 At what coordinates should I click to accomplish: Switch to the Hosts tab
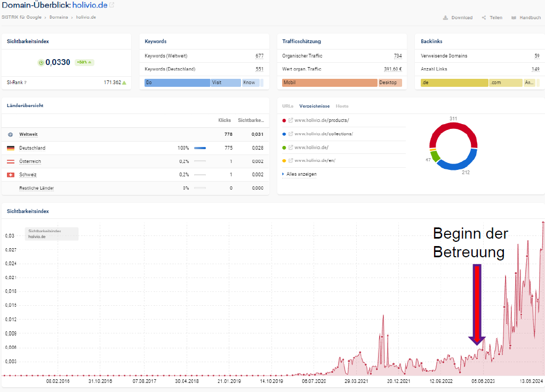tap(342, 106)
